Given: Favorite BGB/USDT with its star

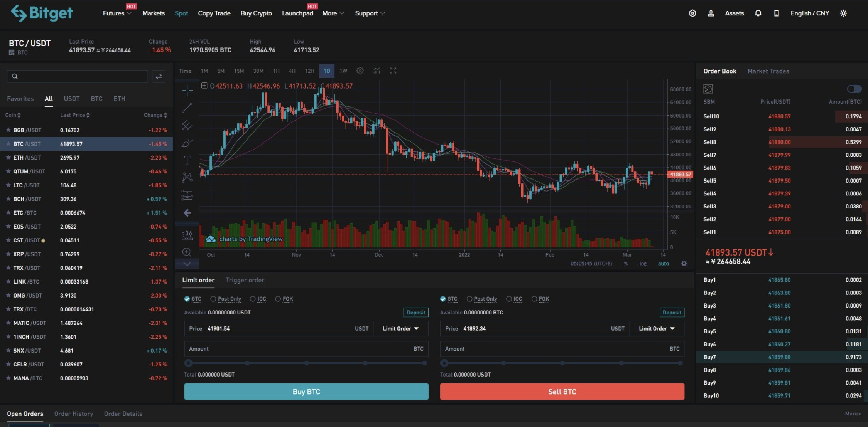Looking at the screenshot, I should click(x=8, y=130).
